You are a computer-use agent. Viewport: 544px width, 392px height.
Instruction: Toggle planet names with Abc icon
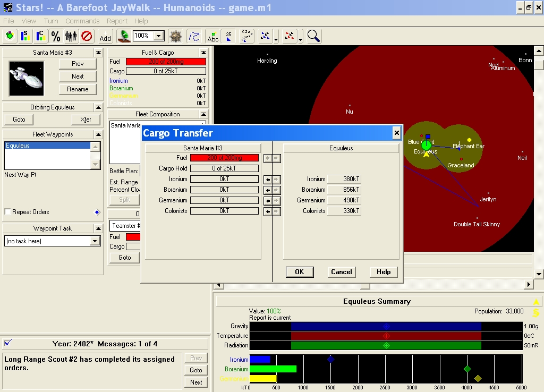(212, 36)
